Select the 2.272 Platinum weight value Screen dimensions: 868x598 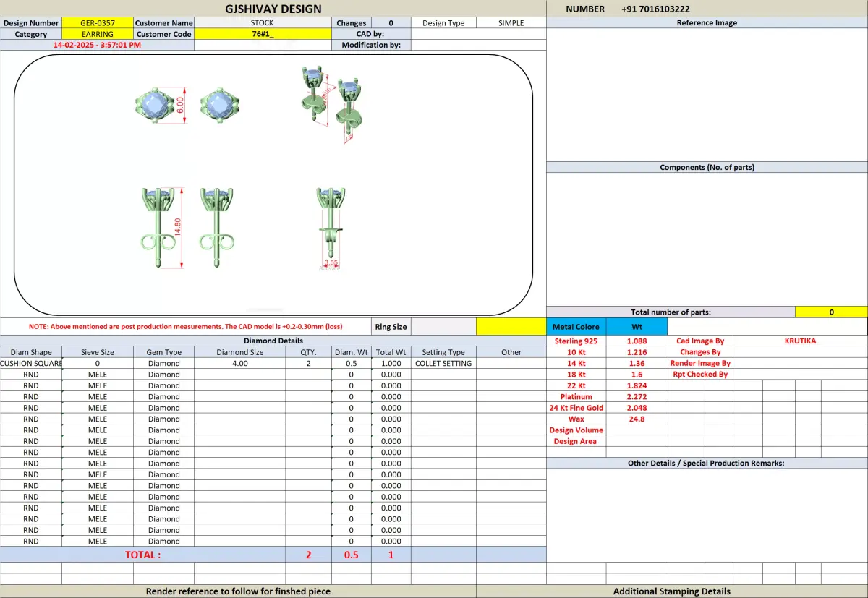coord(637,396)
